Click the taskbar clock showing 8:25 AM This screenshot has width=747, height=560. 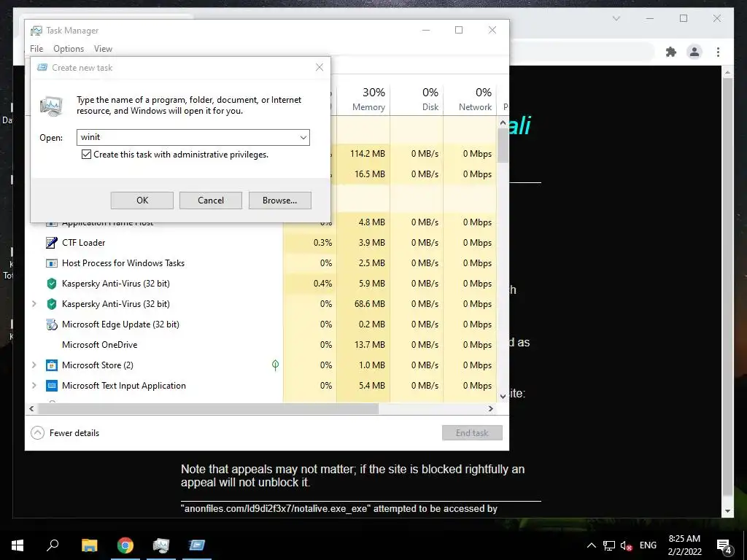click(x=684, y=545)
